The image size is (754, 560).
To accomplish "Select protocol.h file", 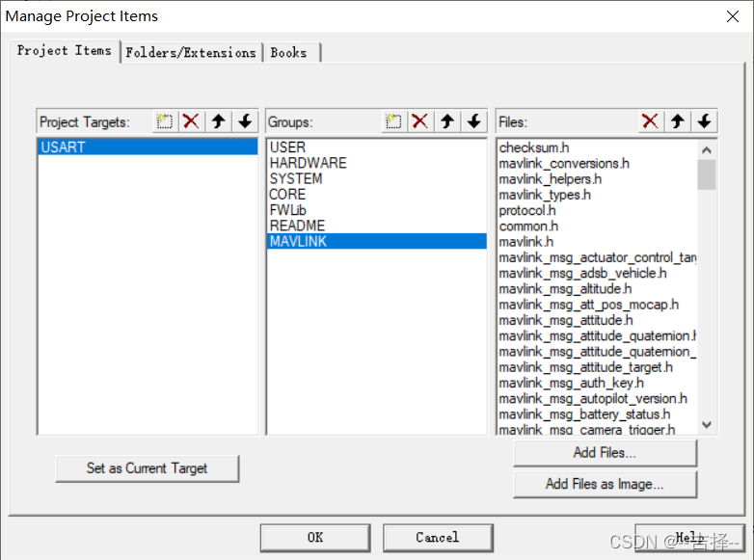I will click(x=597, y=210).
